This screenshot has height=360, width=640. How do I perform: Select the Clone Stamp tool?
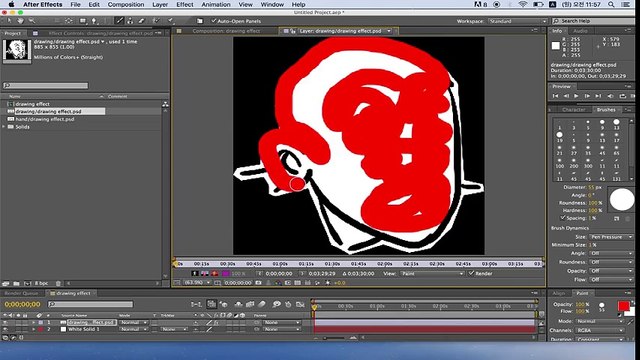tap(130, 21)
